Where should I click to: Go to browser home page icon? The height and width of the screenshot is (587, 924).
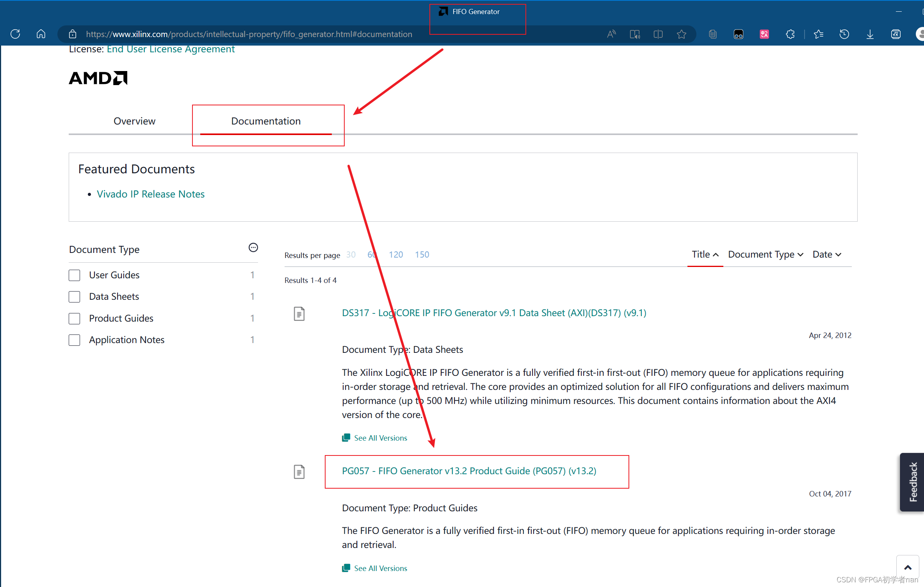pos(41,34)
